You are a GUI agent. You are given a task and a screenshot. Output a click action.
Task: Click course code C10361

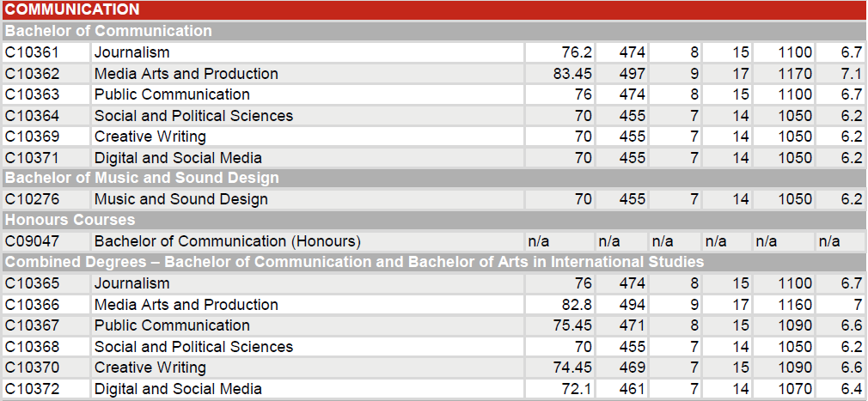[33, 52]
